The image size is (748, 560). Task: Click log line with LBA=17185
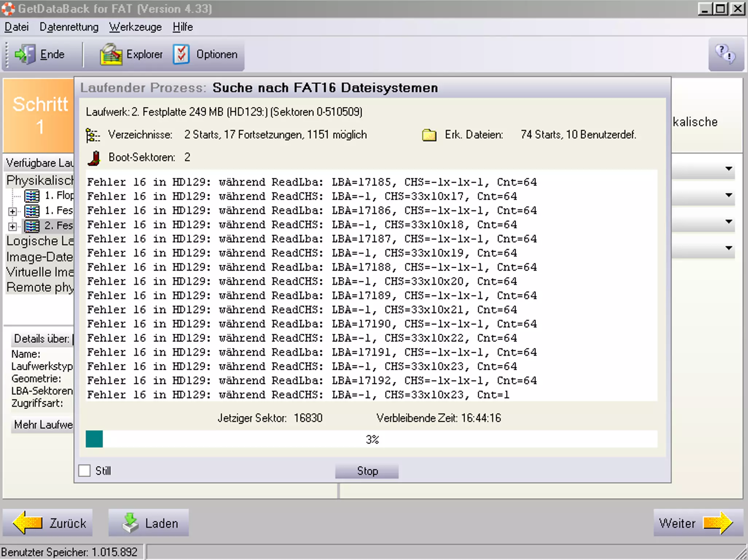click(x=312, y=182)
